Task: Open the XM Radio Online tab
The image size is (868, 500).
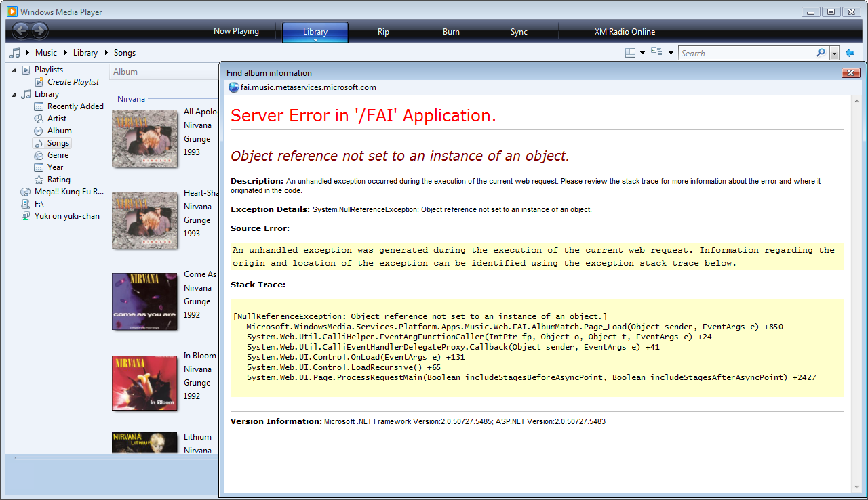Action: click(625, 32)
